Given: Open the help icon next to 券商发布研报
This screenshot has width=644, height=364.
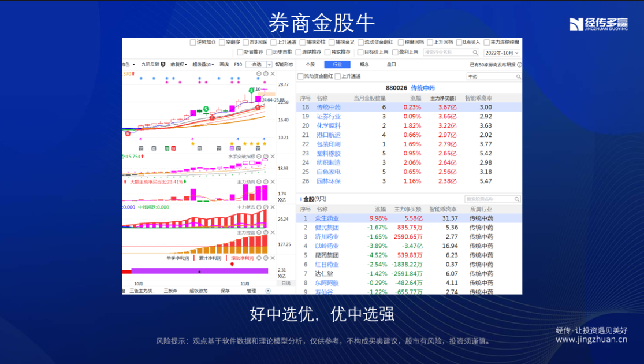Looking at the screenshot, I should [x=519, y=65].
